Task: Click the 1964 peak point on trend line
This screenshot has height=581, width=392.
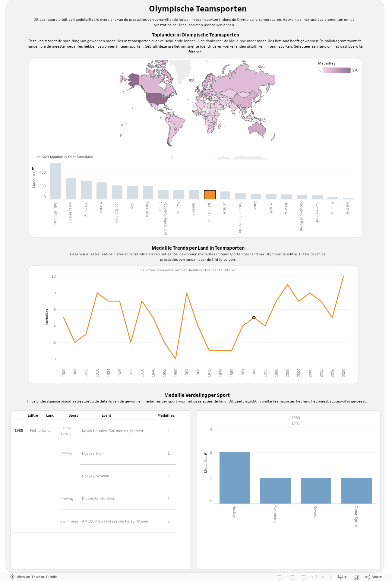Action: point(187,293)
